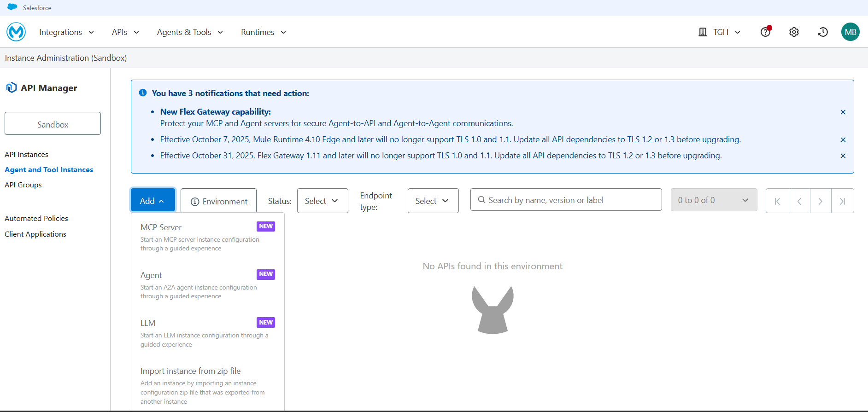The height and width of the screenshot is (412, 868).
Task: Go to the first page of results
Action: click(x=777, y=201)
